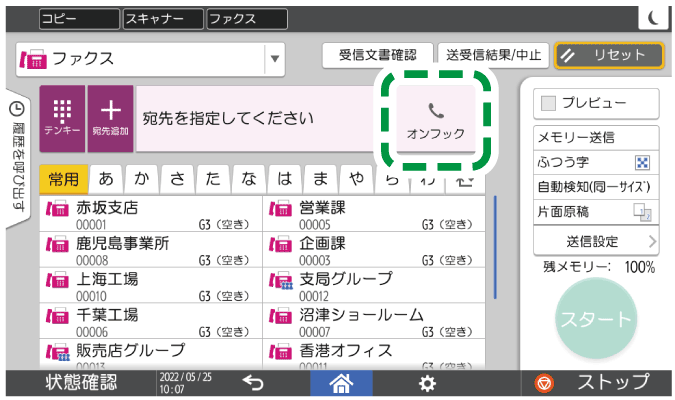Viewport: 675px width, 400px height.
Task: Tap the ストップ stop button
Action: pyautogui.click(x=596, y=383)
